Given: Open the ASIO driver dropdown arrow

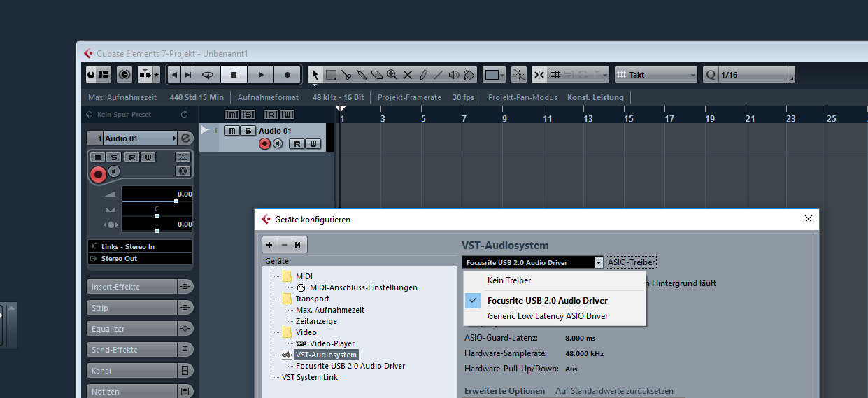Looking at the screenshot, I should pos(599,262).
